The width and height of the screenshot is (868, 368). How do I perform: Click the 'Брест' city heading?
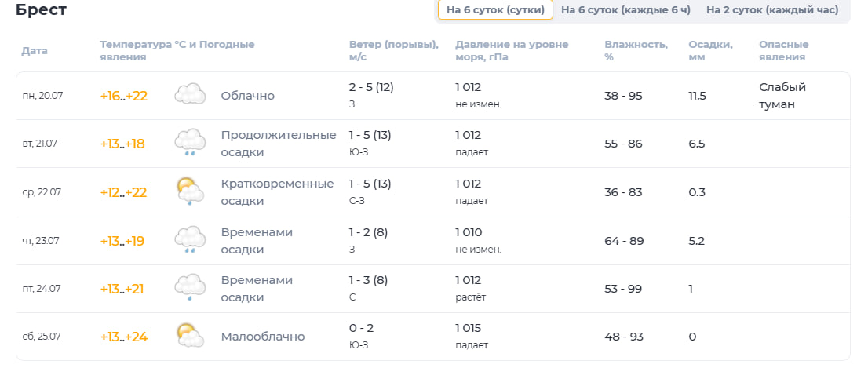[x=41, y=10]
